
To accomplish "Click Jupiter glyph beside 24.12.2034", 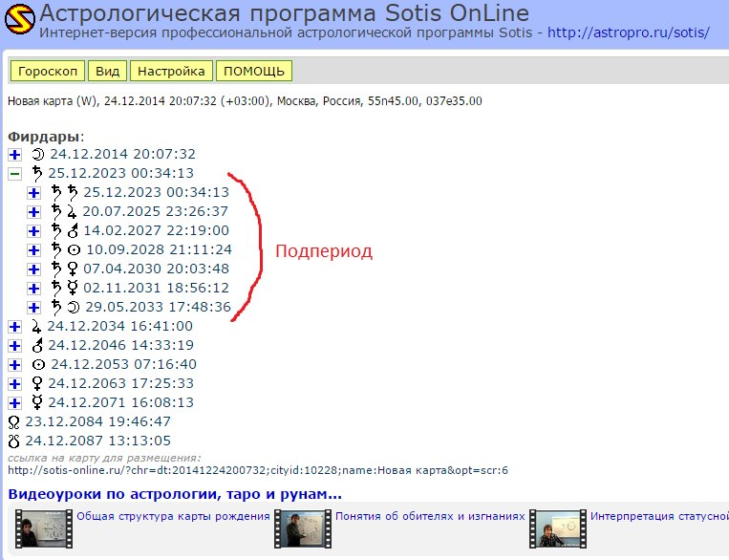I will click(x=36, y=327).
